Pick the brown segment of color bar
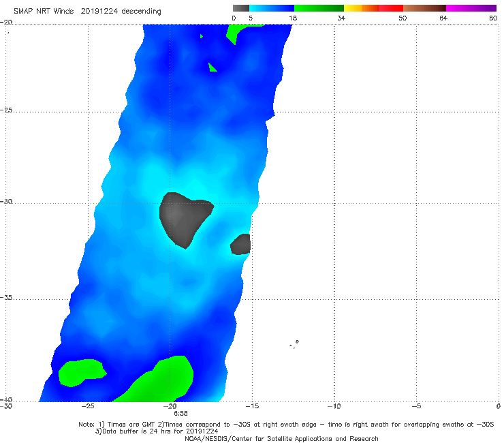 click(x=424, y=8)
